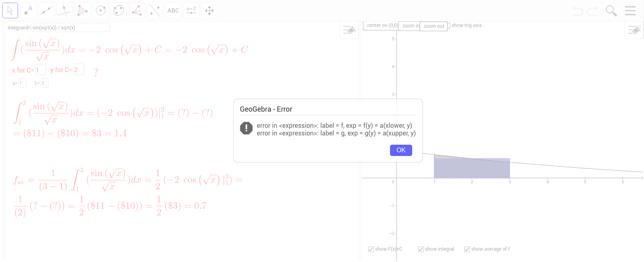Image resolution: width=644 pixels, height=262 pixels.
Task: Click OK in the GeoGebra Error dialog
Action: [401, 150]
